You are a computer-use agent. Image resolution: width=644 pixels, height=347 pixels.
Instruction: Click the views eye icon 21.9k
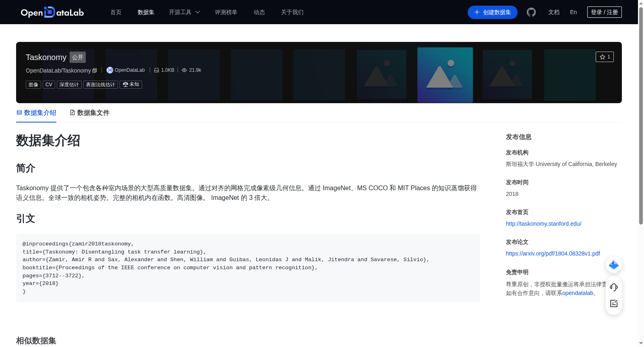click(184, 70)
